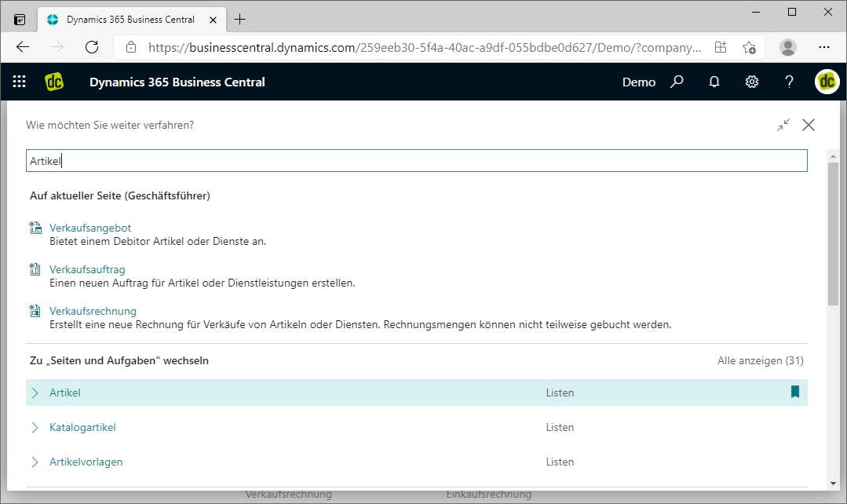Open settings gear in the header
Screen dimensions: 847x504
[752, 82]
